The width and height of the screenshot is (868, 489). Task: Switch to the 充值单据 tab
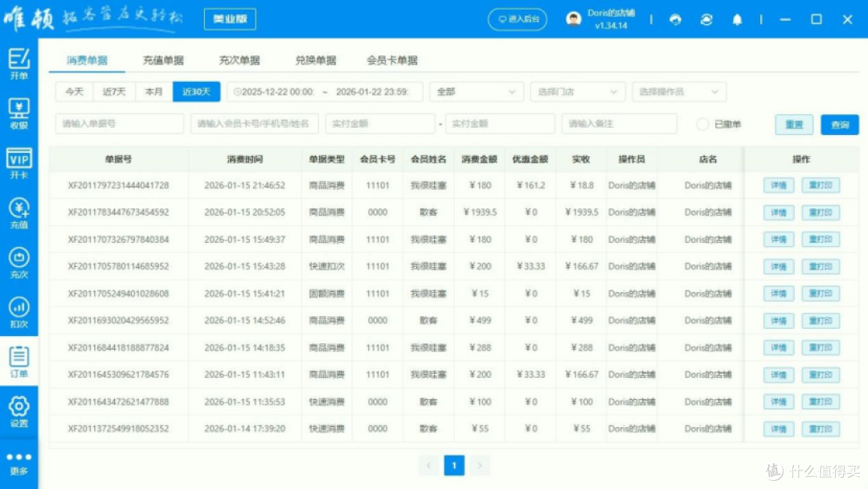click(163, 60)
